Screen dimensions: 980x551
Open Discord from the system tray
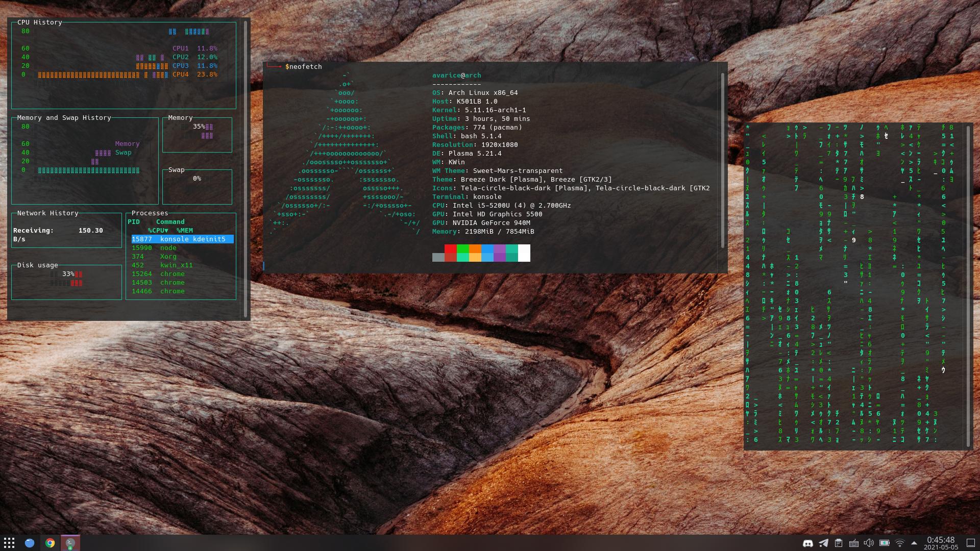[808, 543]
